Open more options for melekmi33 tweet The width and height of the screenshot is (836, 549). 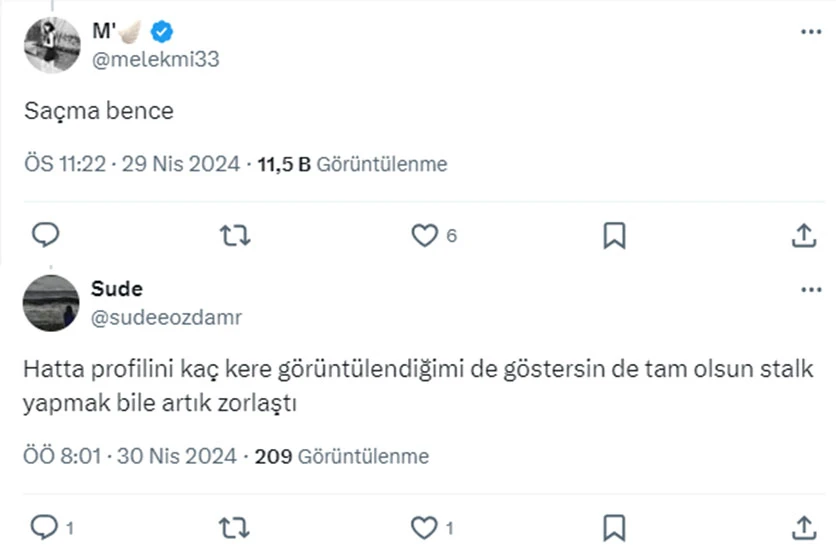810,32
